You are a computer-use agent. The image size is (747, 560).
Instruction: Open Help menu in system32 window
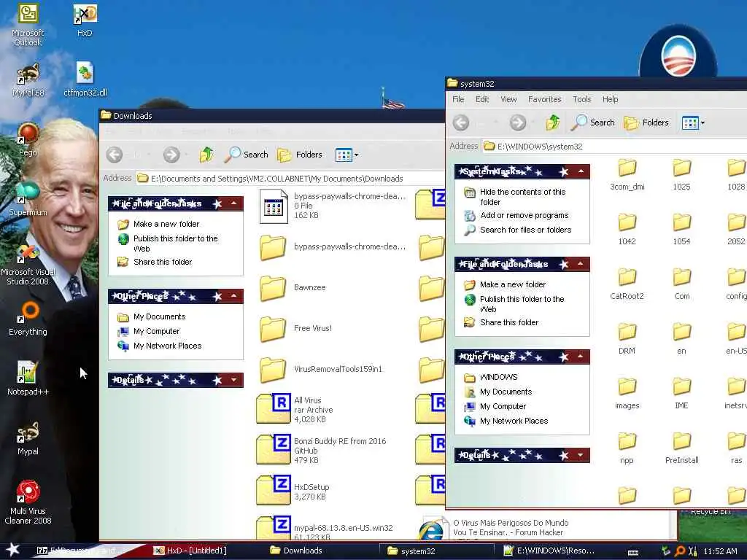point(610,99)
